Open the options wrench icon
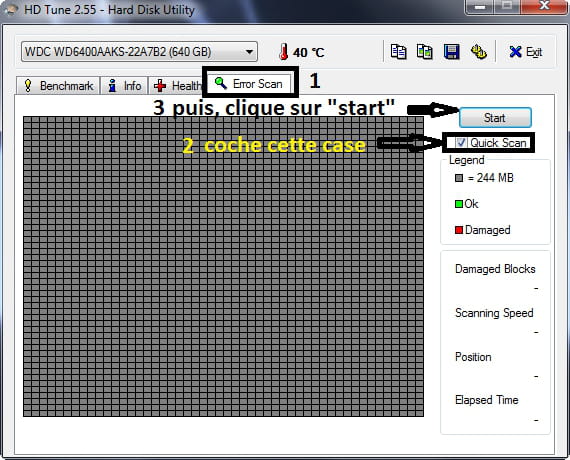Viewport: 570px width, 460px height. 478,52
